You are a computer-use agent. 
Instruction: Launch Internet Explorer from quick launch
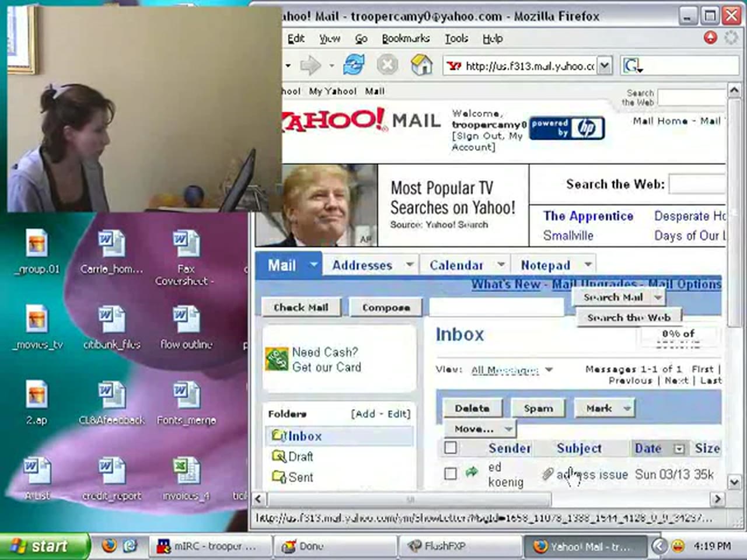click(x=130, y=546)
